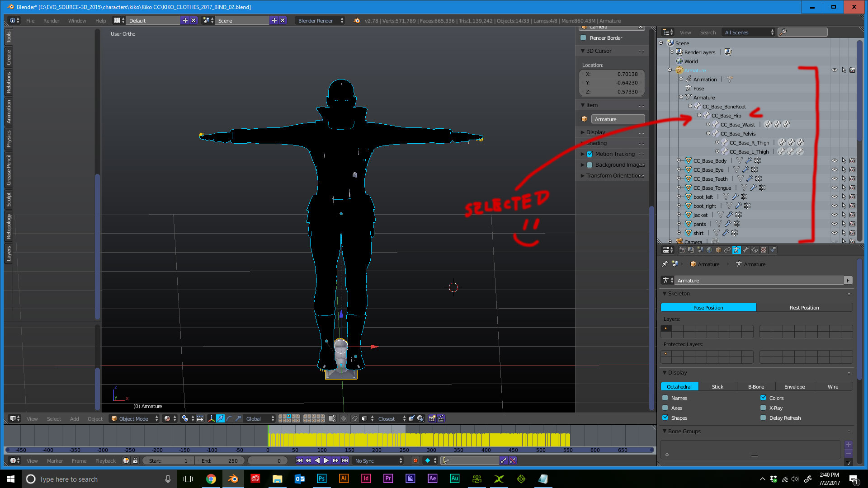Toggle the 3D manipulator axes icon

pyautogui.click(x=211, y=418)
